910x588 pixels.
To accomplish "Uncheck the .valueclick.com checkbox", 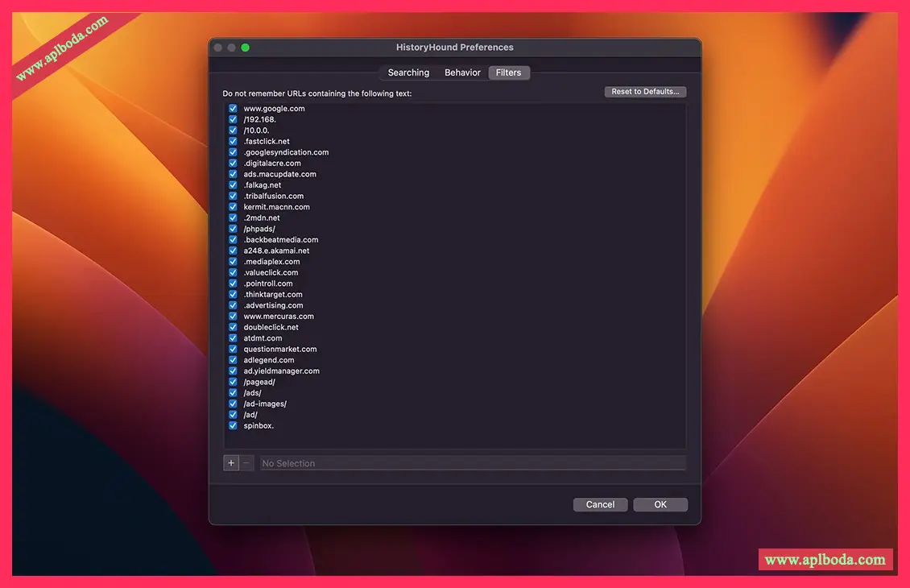I will pos(233,272).
